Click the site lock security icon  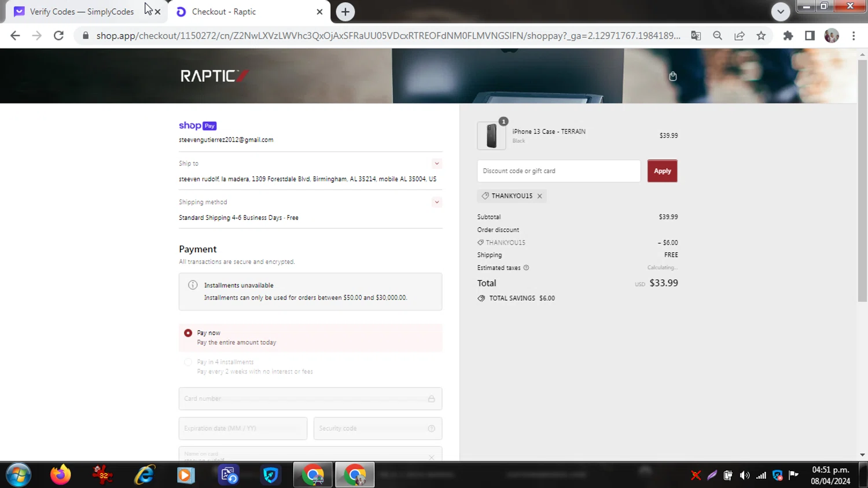(86, 36)
